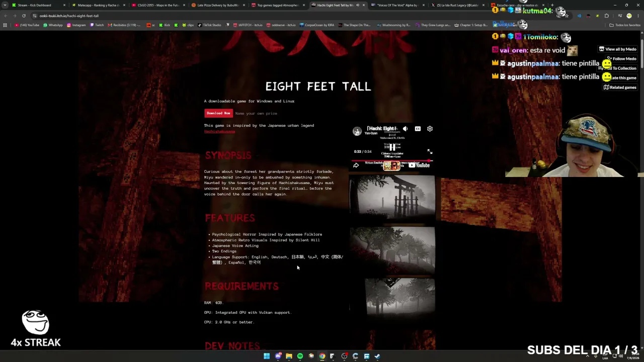Click the Chrome icon in the taskbar
The height and width of the screenshot is (362, 644).
(x=322, y=356)
